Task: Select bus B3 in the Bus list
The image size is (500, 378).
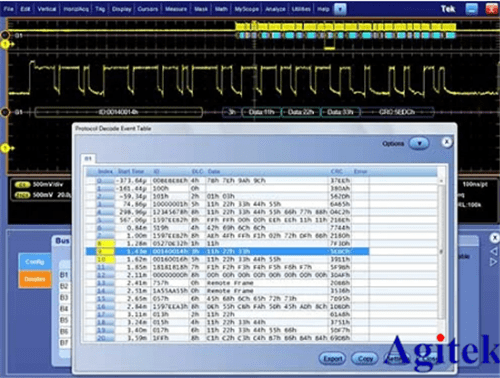Action: point(64,298)
